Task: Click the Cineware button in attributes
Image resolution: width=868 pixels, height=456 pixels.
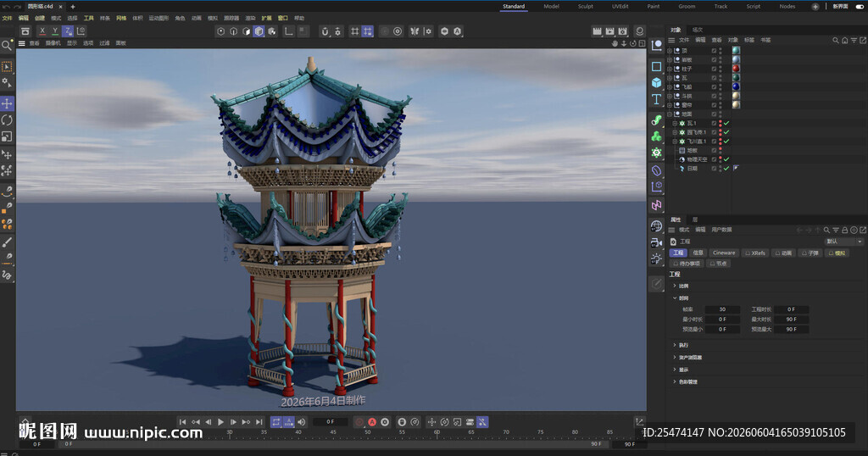Action: [724, 253]
